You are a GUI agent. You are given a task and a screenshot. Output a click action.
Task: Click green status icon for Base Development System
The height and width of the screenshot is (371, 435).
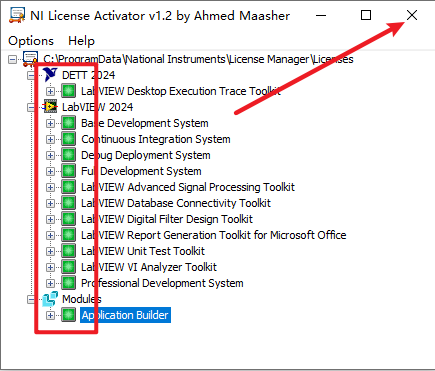coord(69,123)
